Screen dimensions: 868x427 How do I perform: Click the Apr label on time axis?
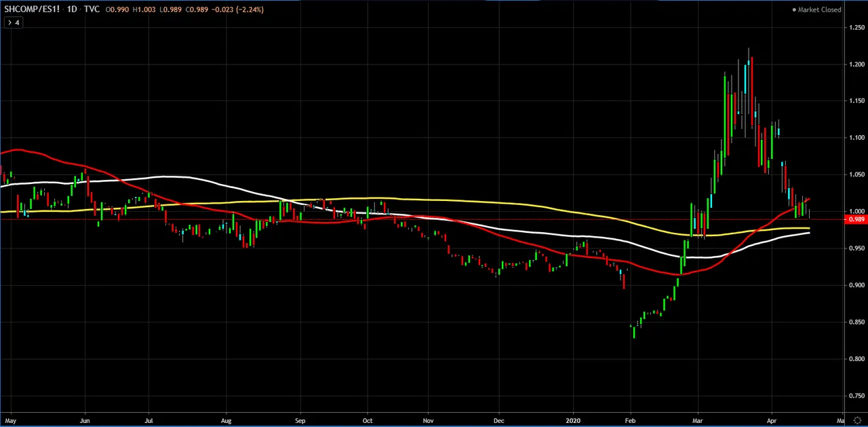(772, 421)
